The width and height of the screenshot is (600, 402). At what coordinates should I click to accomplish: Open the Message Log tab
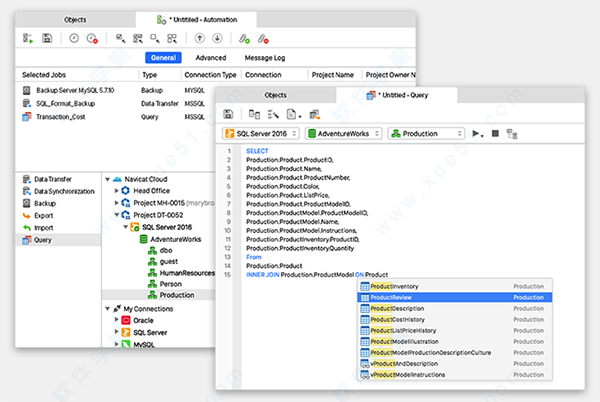point(265,58)
